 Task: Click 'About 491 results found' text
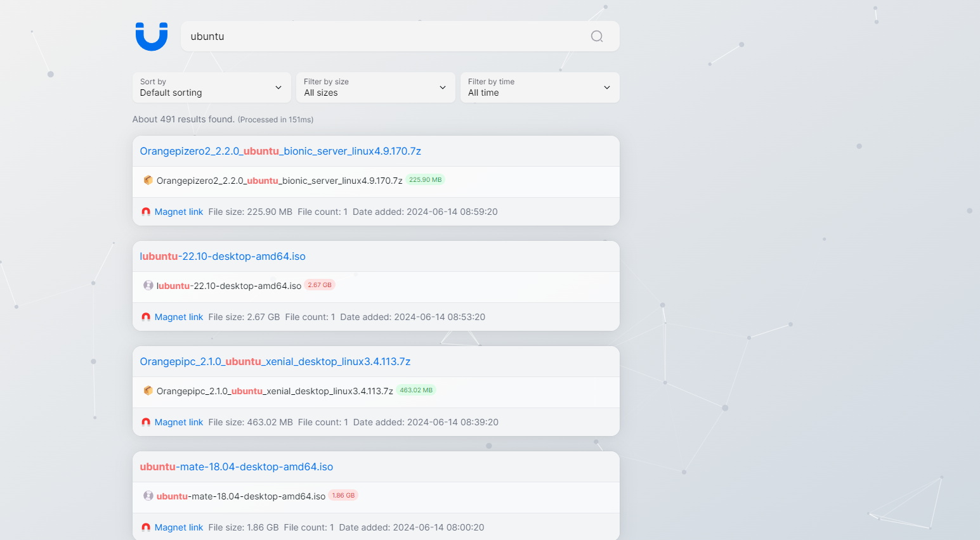pyautogui.click(x=183, y=119)
